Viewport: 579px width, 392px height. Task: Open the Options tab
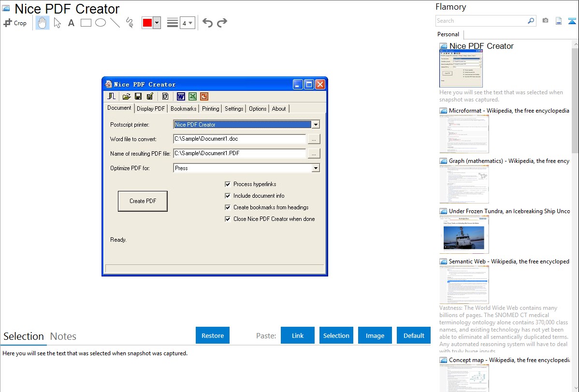(258, 109)
